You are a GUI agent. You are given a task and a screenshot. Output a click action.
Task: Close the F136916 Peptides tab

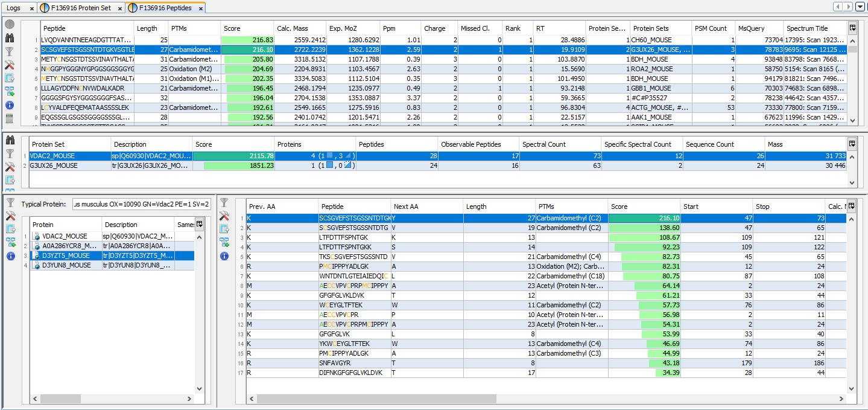tap(200, 8)
